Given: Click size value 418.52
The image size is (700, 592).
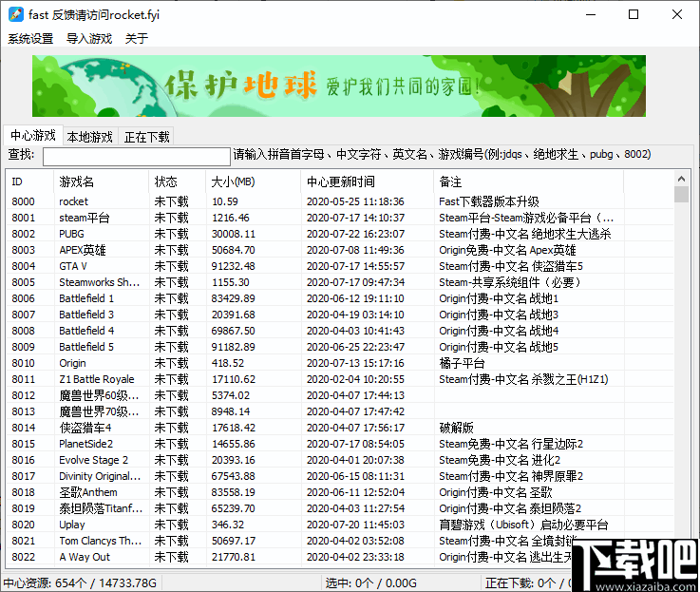Looking at the screenshot, I should point(228,363).
